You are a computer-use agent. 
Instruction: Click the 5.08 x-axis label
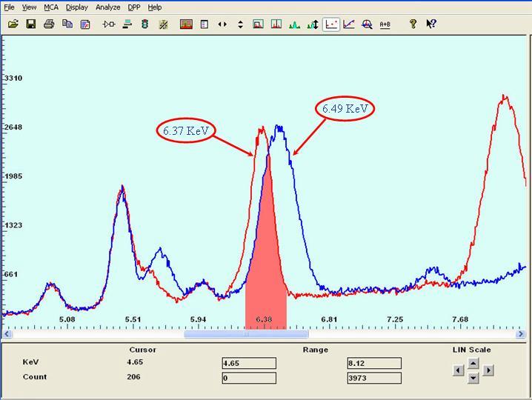tap(67, 319)
